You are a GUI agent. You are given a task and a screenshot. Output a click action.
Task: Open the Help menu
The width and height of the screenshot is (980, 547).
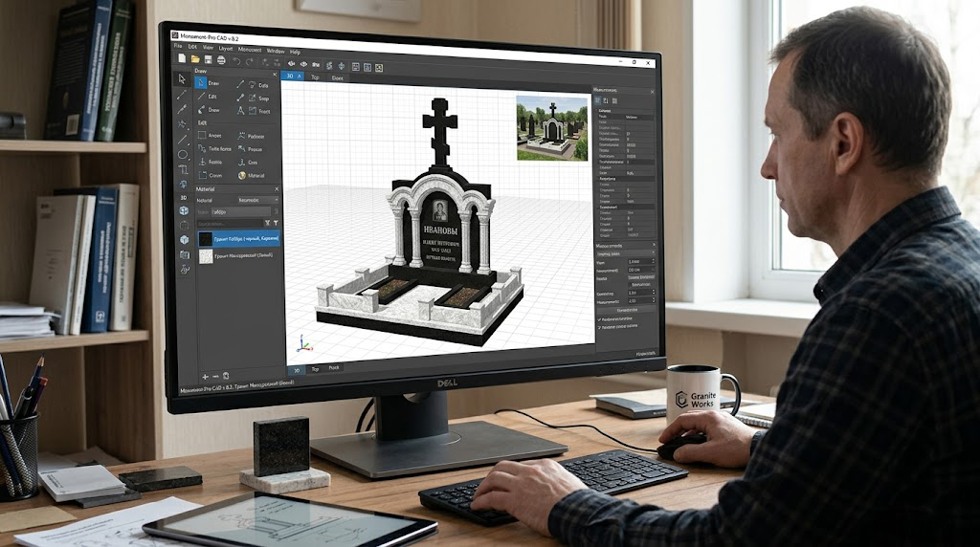click(296, 52)
